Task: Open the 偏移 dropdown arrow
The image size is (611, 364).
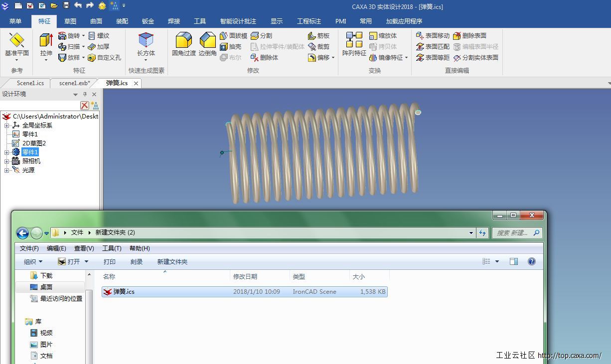Action: [x=333, y=58]
